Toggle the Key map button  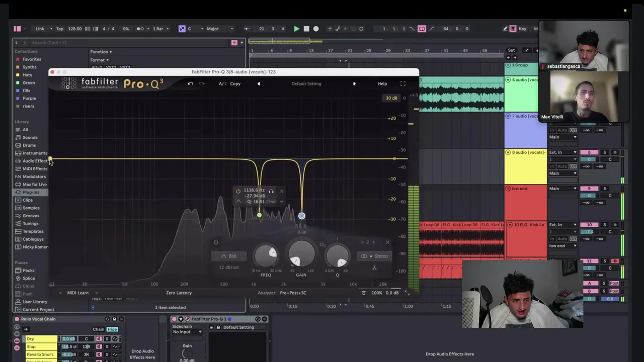click(x=522, y=29)
